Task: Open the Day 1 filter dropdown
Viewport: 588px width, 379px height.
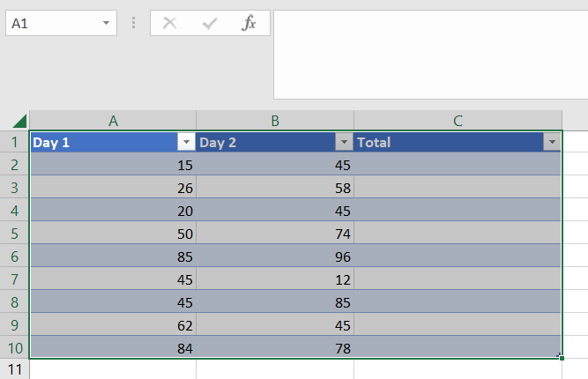Action: [x=186, y=142]
